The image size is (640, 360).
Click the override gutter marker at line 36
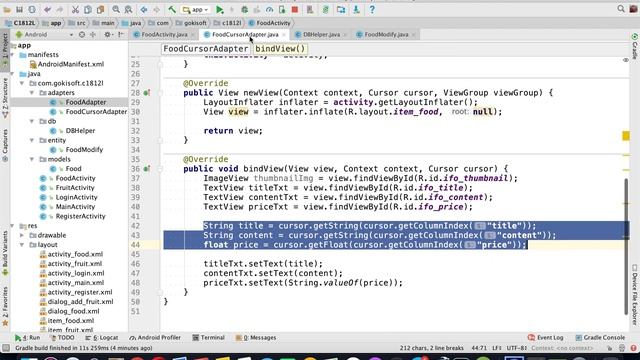pyautogui.click(x=147, y=169)
